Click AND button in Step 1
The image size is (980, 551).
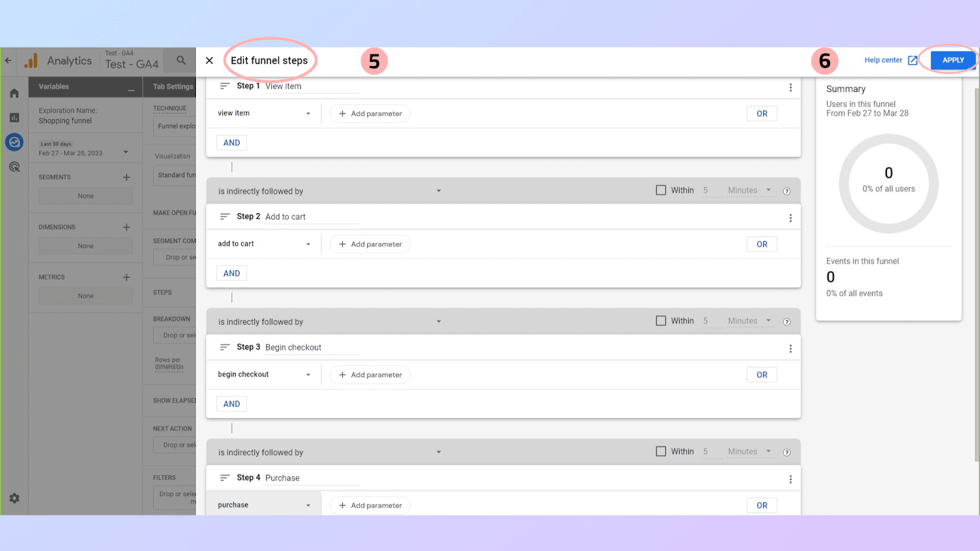point(232,143)
